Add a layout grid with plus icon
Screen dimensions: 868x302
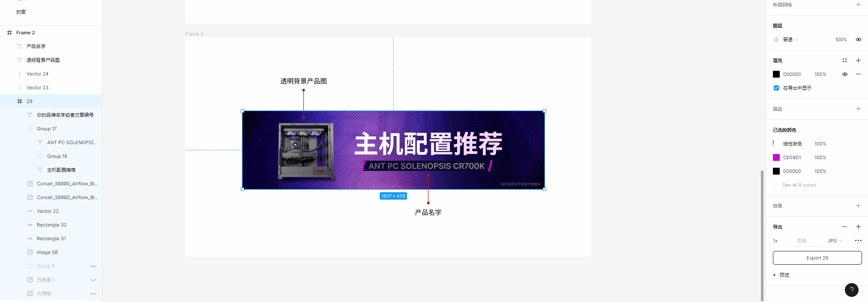(x=858, y=5)
